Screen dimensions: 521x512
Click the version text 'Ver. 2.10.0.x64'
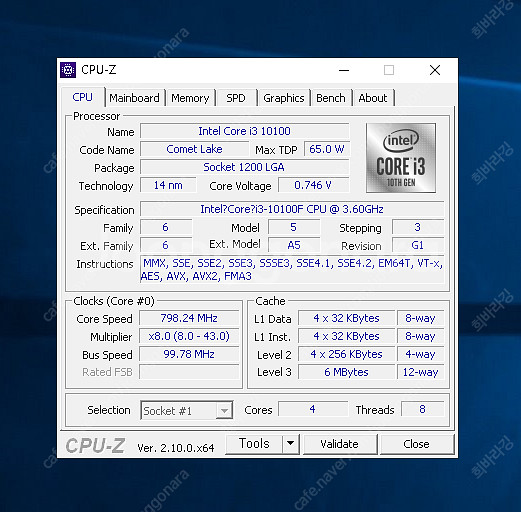176,448
